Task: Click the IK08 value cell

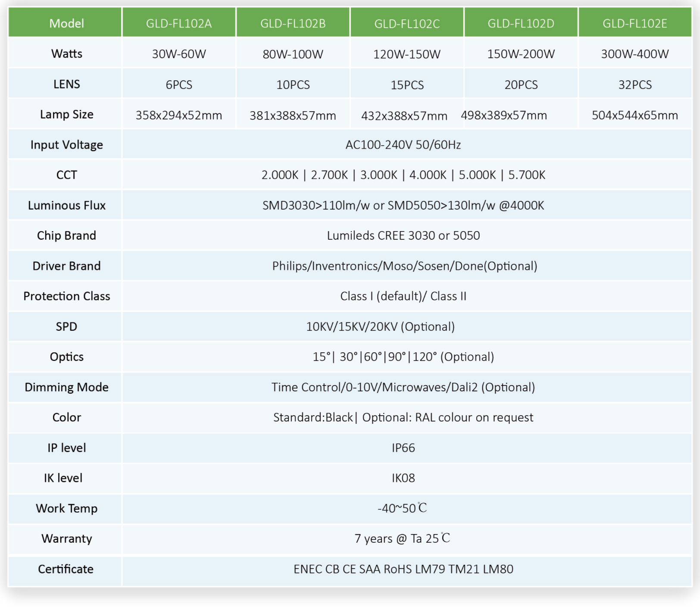Action: (403, 478)
